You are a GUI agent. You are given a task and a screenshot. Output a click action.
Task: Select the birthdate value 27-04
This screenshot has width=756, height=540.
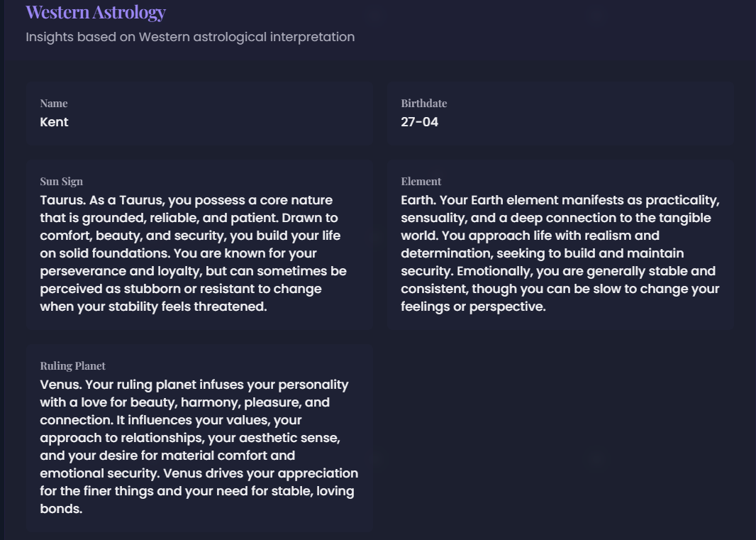tap(419, 122)
